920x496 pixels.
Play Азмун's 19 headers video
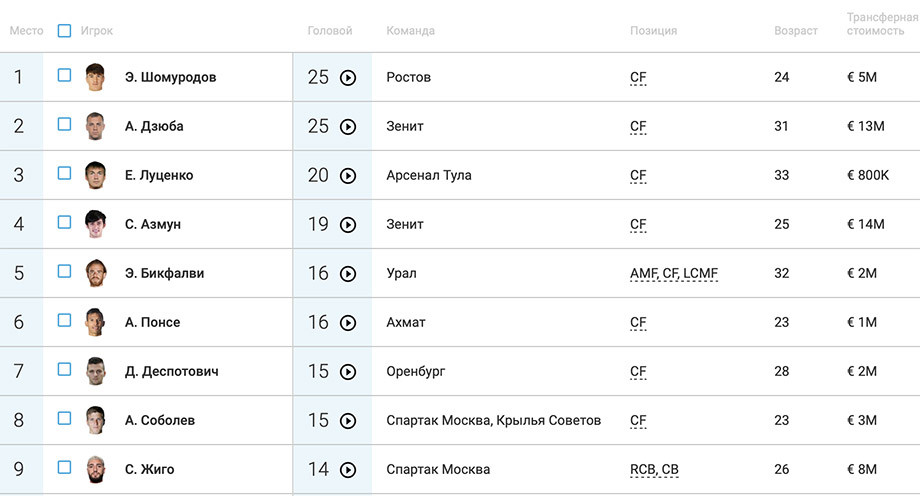point(348,225)
